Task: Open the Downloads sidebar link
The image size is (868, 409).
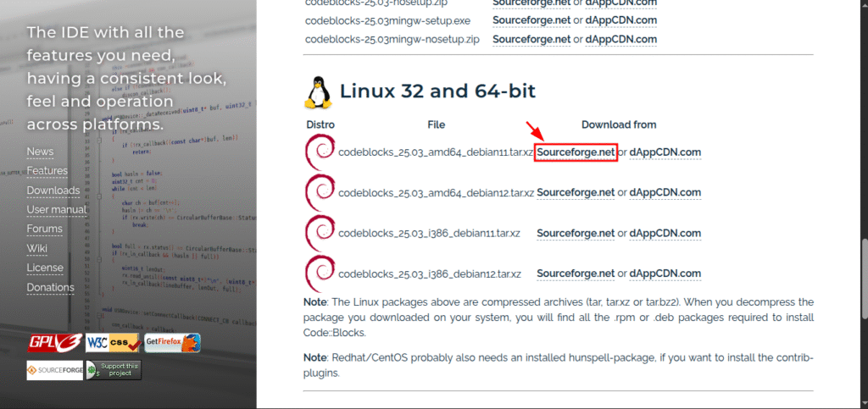Action: pos(53,191)
